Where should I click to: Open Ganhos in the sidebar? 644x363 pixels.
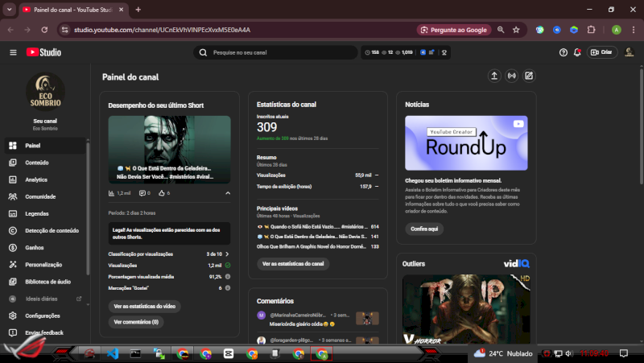[35, 247]
